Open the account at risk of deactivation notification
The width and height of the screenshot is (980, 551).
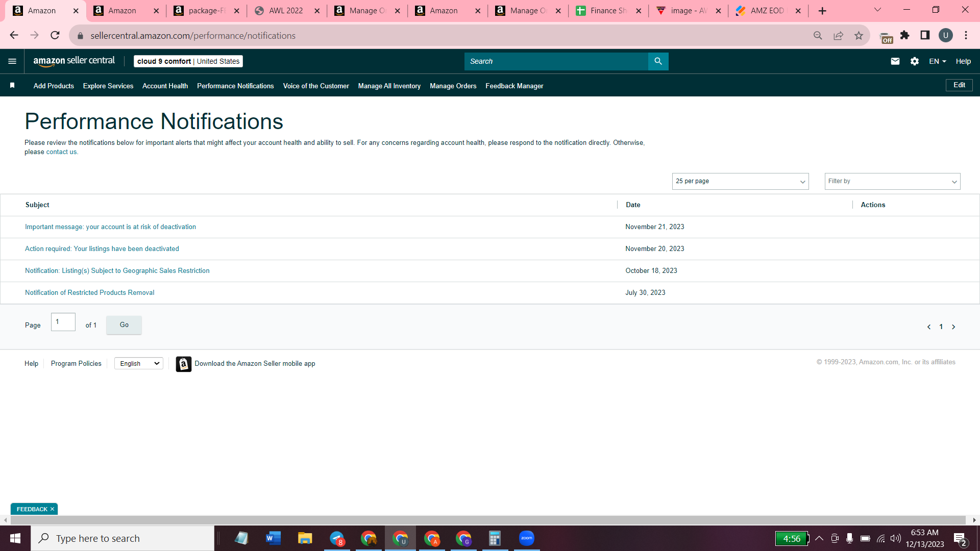[110, 227]
